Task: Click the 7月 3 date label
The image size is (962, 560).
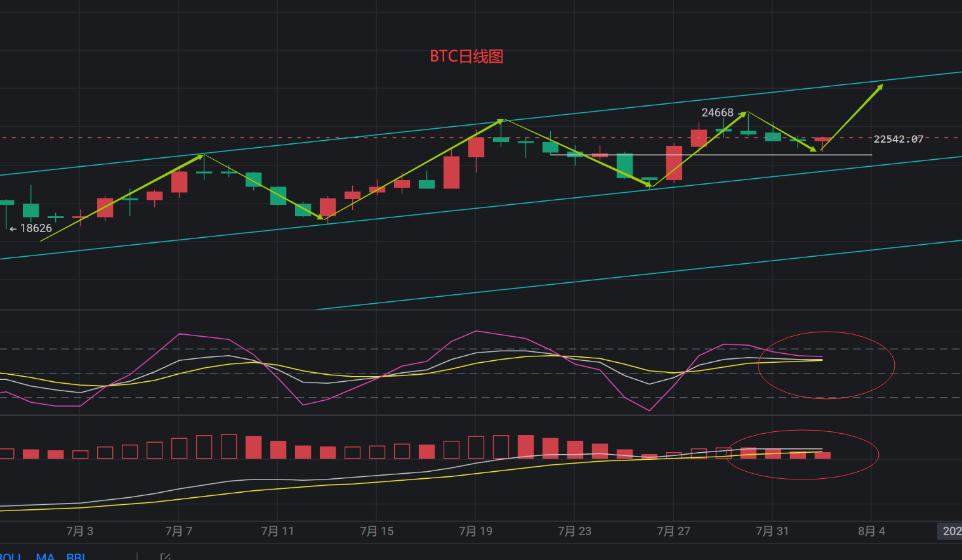Action: click(80, 531)
